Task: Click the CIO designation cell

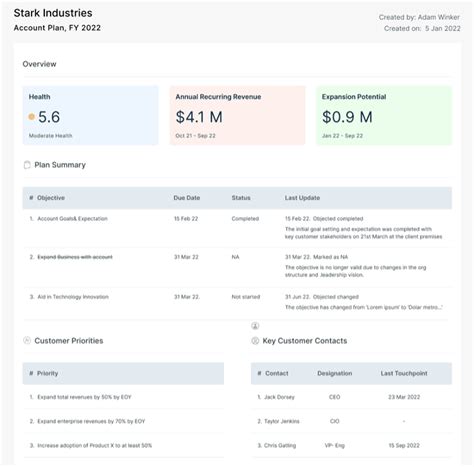Action: tap(335, 421)
